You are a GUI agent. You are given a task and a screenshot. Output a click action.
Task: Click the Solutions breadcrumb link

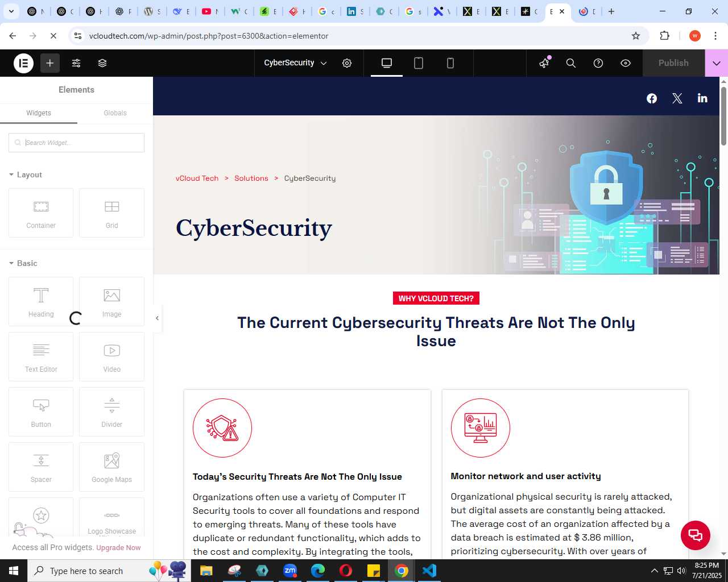(251, 178)
